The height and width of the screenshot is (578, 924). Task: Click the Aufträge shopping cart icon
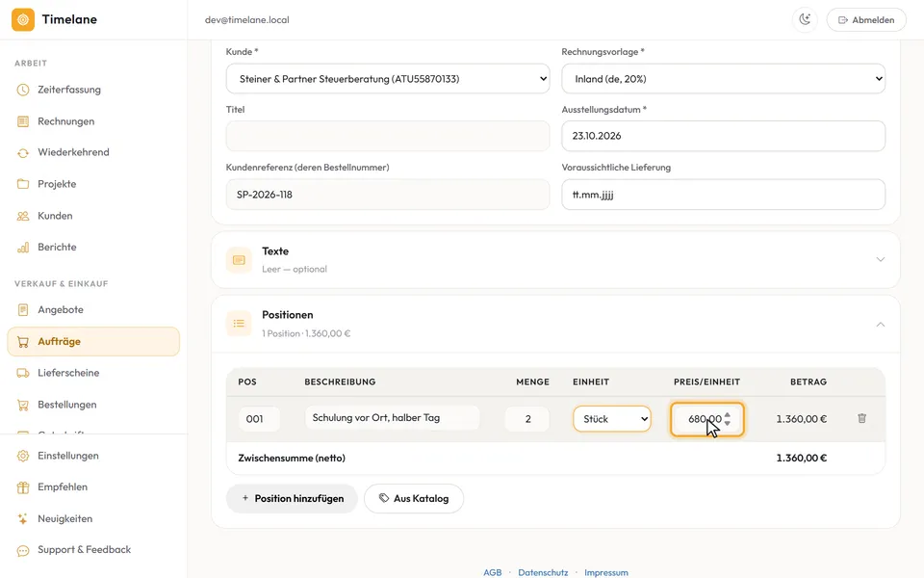pos(23,341)
